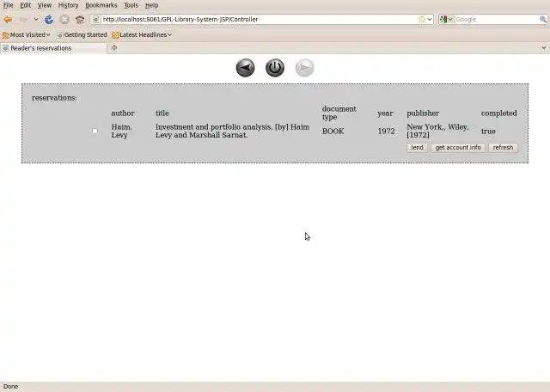Click the URL address field
550x392 pixels.
coord(259,19)
